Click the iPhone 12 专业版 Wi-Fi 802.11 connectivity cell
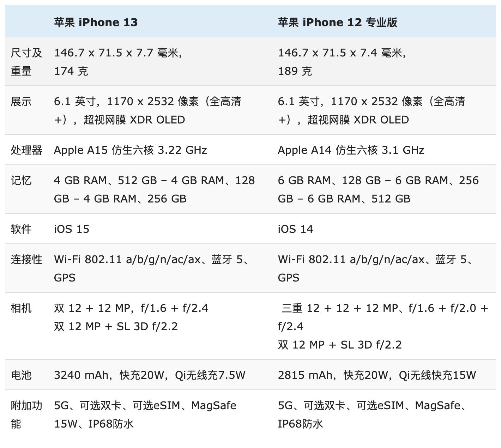Viewport: 501px width, 448px height. [x=376, y=268]
